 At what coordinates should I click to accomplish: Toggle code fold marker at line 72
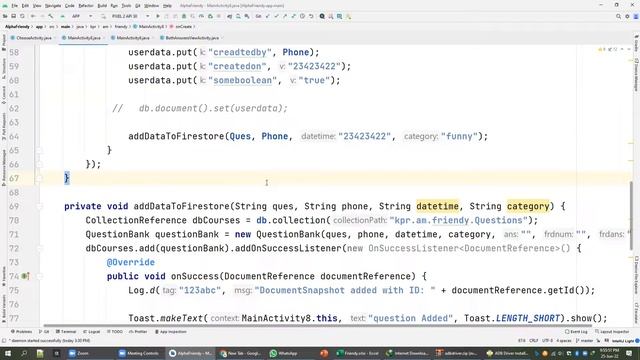tap(40, 249)
